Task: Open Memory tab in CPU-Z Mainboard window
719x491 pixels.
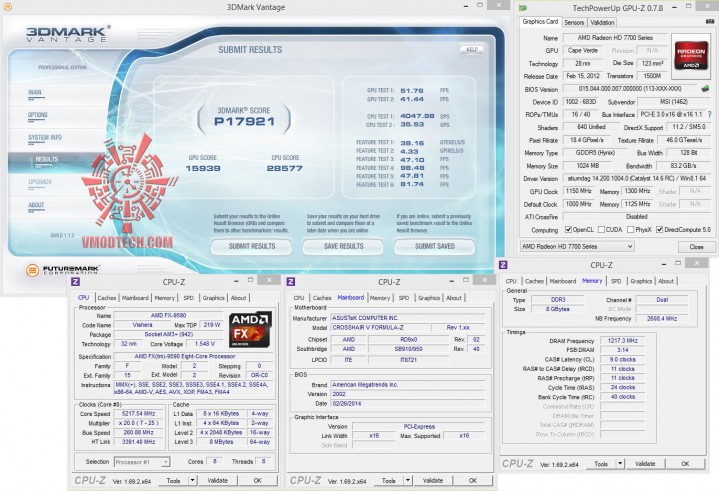Action: [380, 298]
